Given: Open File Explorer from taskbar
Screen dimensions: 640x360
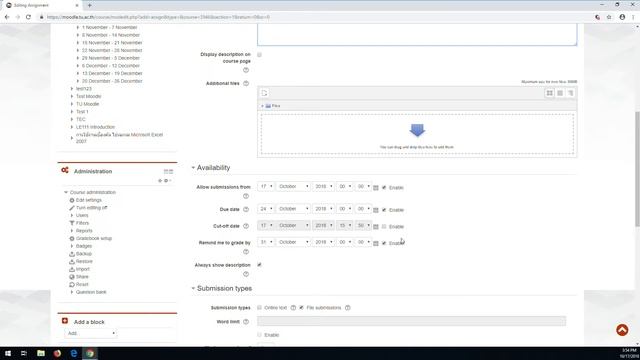Looking at the screenshot, I should pyautogui.click(x=41, y=353).
